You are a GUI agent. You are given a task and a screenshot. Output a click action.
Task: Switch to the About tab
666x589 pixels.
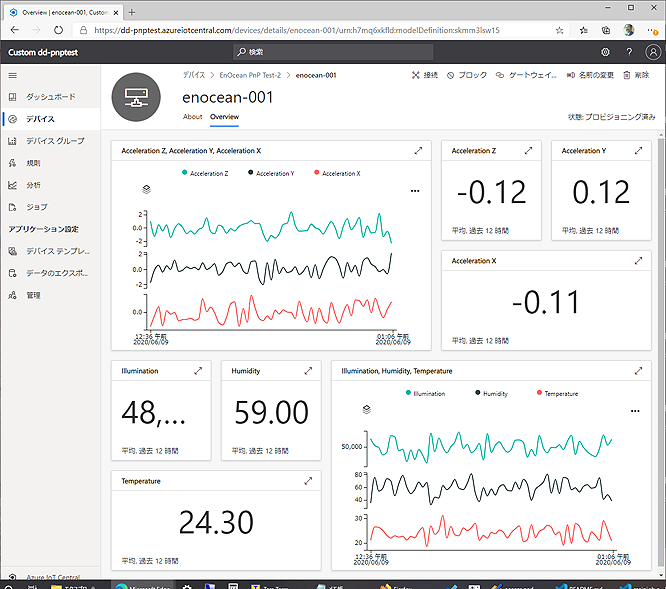point(192,117)
